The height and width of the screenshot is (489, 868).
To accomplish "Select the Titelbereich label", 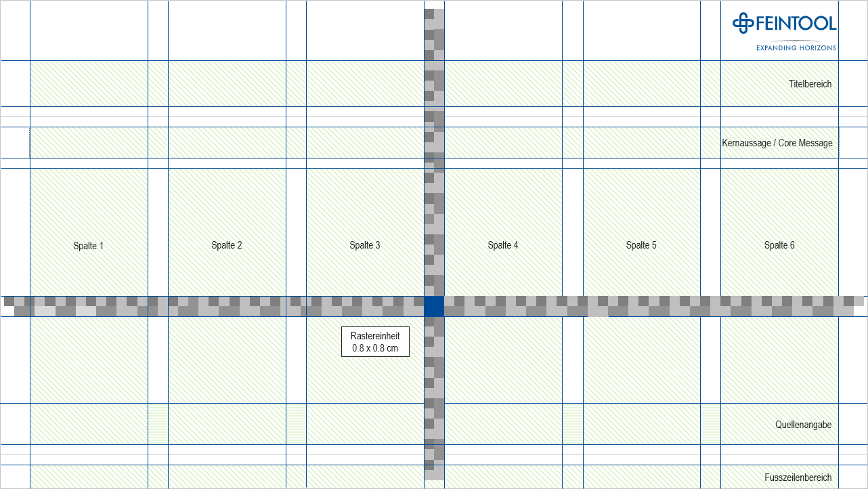I will (x=810, y=84).
